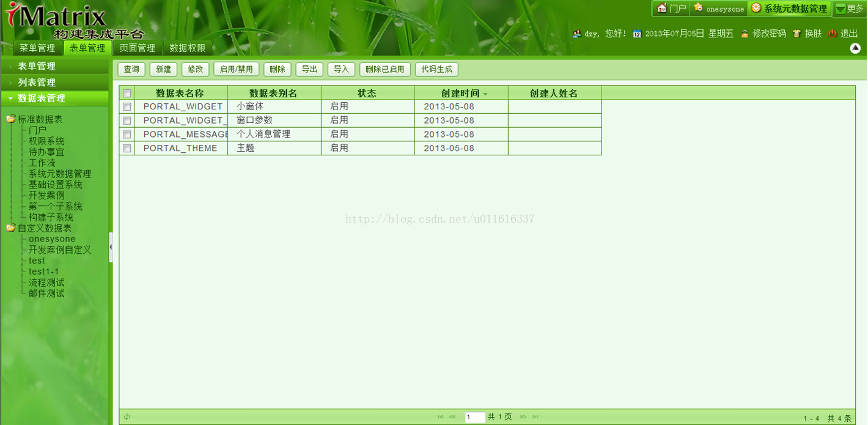Screen dimensions: 868x425
Task: Click the 删除 button
Action: 278,69
